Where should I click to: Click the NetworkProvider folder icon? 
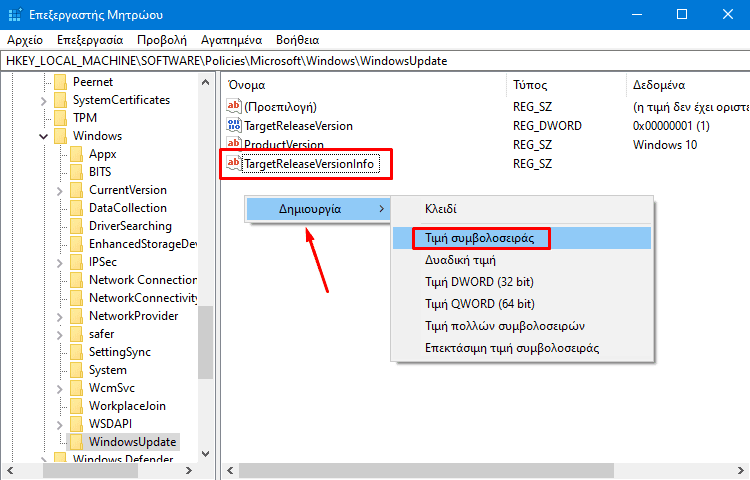click(77, 316)
